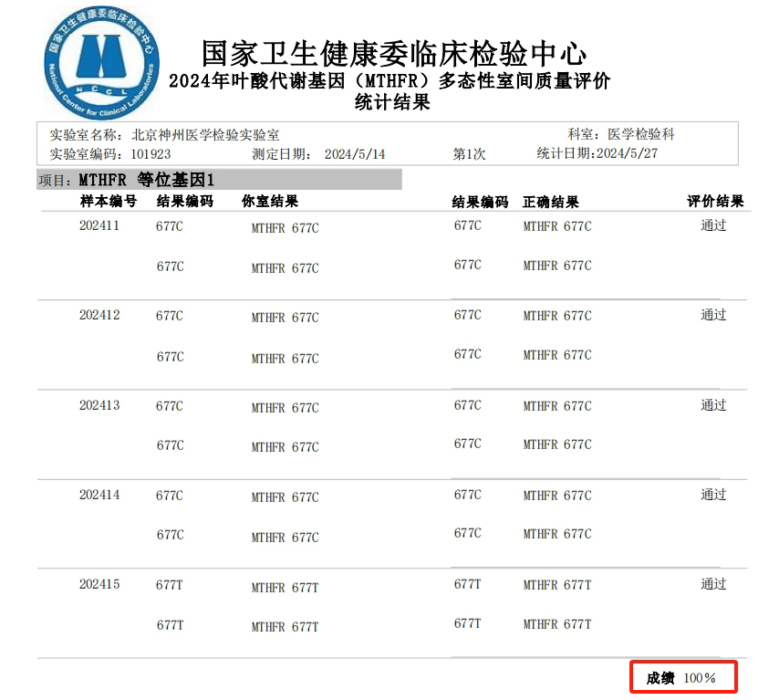Viewport: 779px width, 700px height.
Task: Click sample number 202415
Action: click(99, 584)
